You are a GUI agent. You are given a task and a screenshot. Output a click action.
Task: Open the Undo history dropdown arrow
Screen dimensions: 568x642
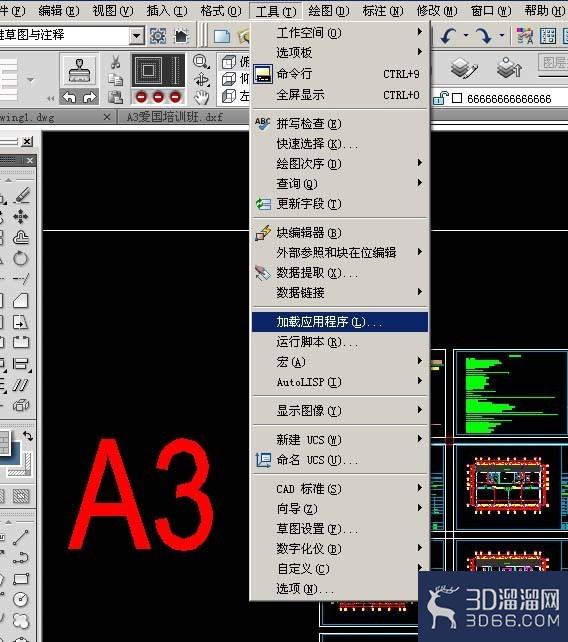[x=466, y=36]
